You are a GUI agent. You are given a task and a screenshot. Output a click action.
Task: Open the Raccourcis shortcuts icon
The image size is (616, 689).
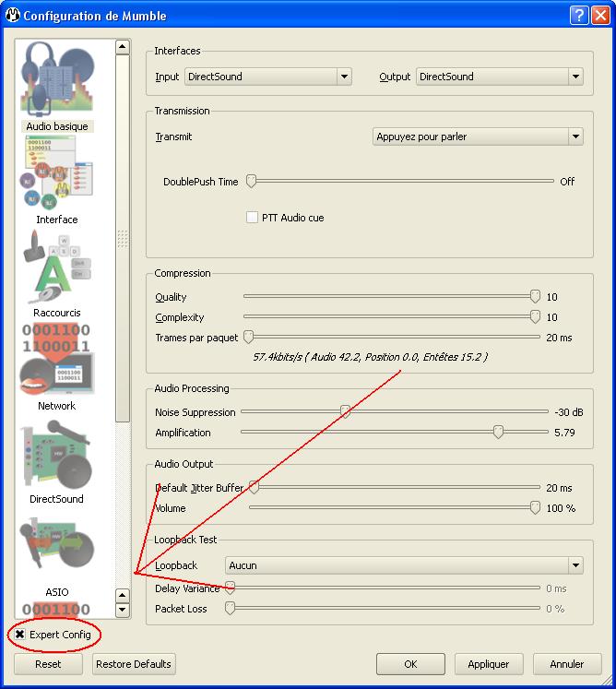57,269
